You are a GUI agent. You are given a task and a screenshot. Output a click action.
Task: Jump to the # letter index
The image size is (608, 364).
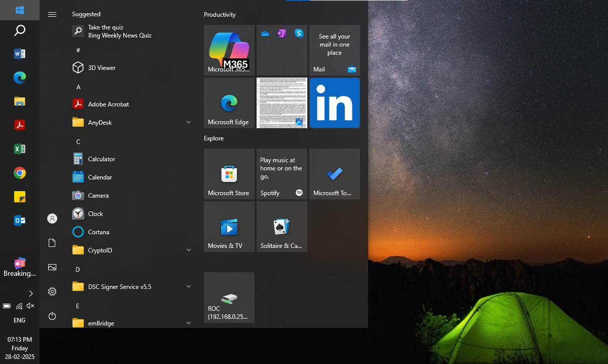click(78, 50)
